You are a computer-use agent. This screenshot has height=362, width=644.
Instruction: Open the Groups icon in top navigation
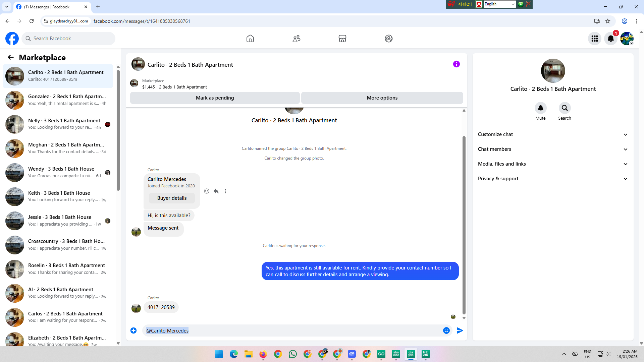[389, 39]
